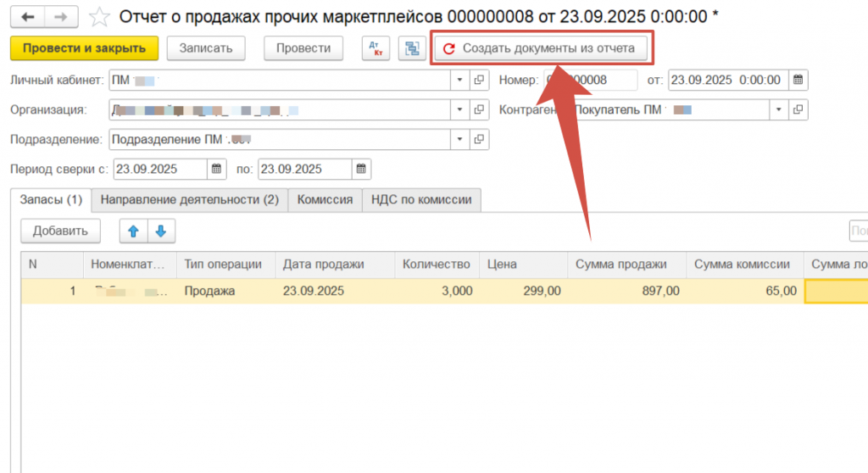This screenshot has height=473, width=868.
Task: Move row down with arrow button
Action: pyautogui.click(x=161, y=230)
